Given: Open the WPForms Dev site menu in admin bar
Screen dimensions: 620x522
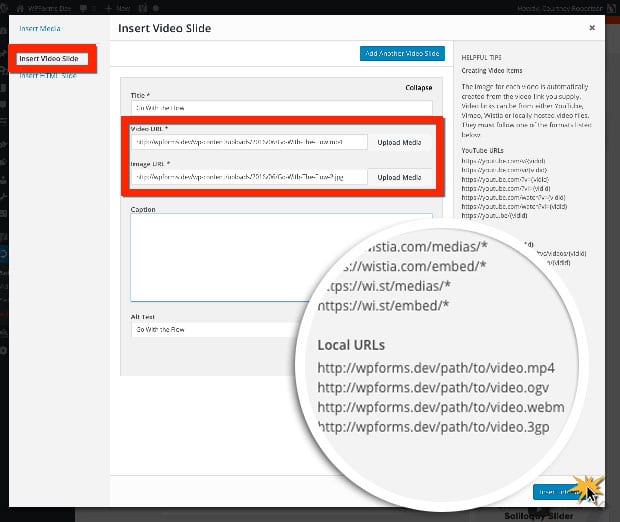Looking at the screenshot, I should coord(45,8).
